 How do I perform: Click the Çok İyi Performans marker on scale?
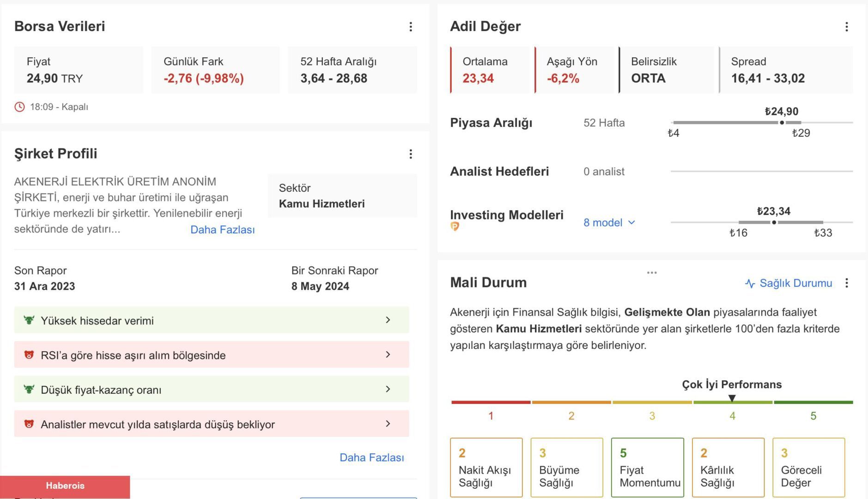732,398
